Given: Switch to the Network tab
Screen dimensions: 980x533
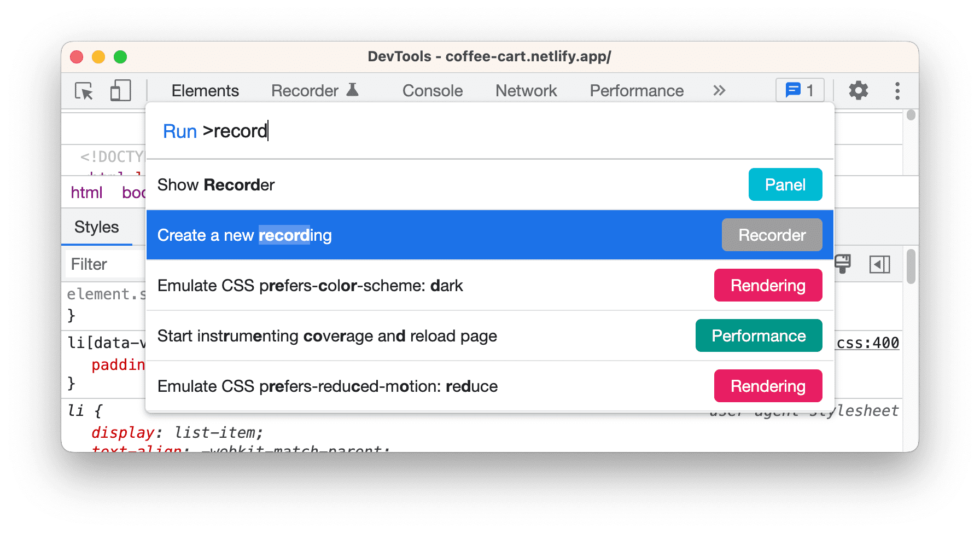Looking at the screenshot, I should coord(526,90).
